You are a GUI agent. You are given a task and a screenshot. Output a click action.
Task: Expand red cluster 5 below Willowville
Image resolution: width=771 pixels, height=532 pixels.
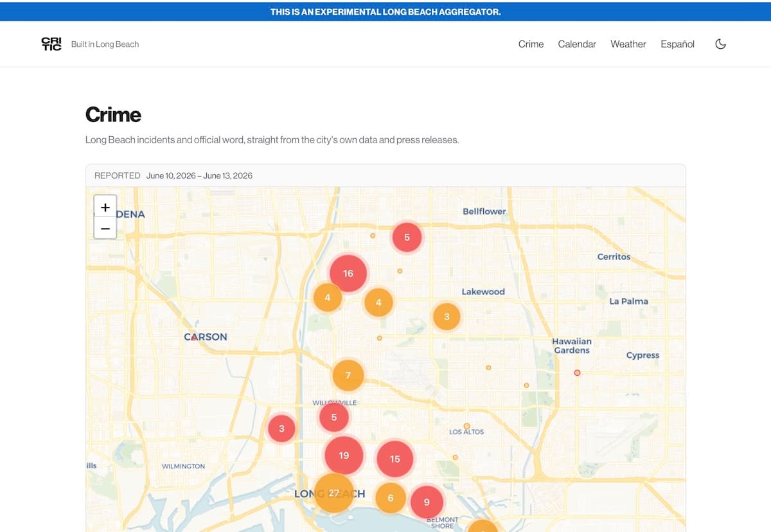pyautogui.click(x=333, y=417)
